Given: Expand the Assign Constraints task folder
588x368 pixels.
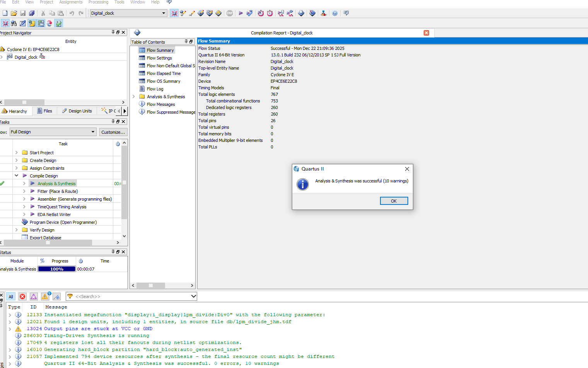Looking at the screenshot, I should click(16, 168).
